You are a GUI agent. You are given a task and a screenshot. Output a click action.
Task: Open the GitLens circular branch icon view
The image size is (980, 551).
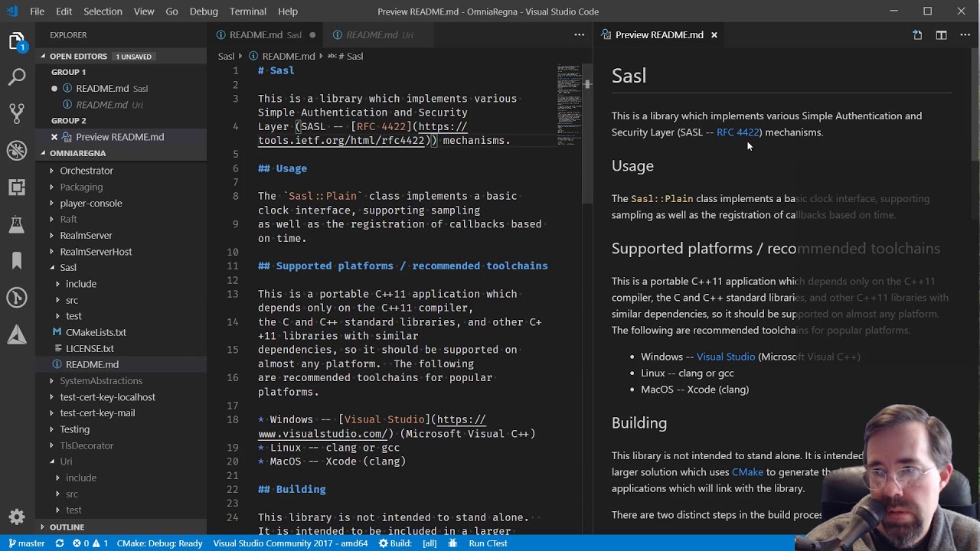[17, 298]
